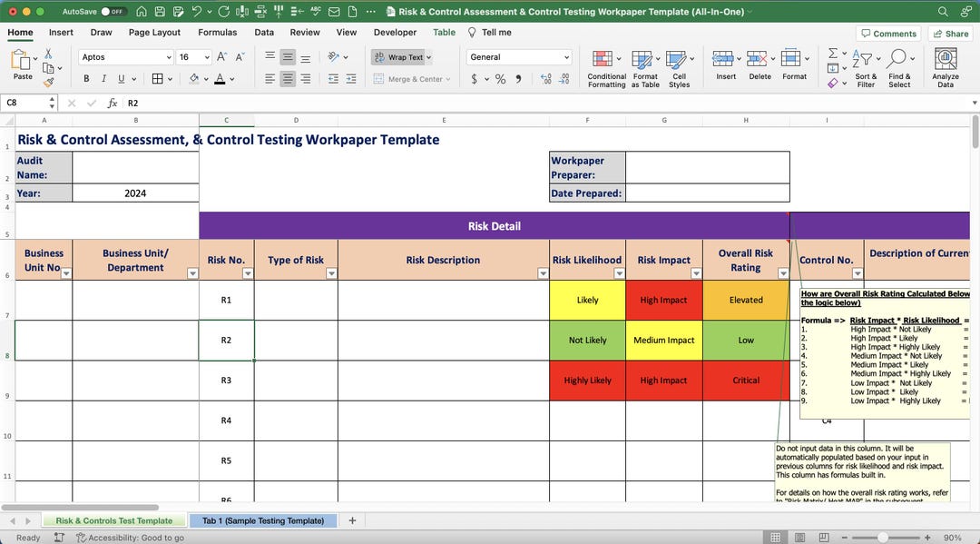
Task: Toggle italic formatting
Action: click(102, 78)
